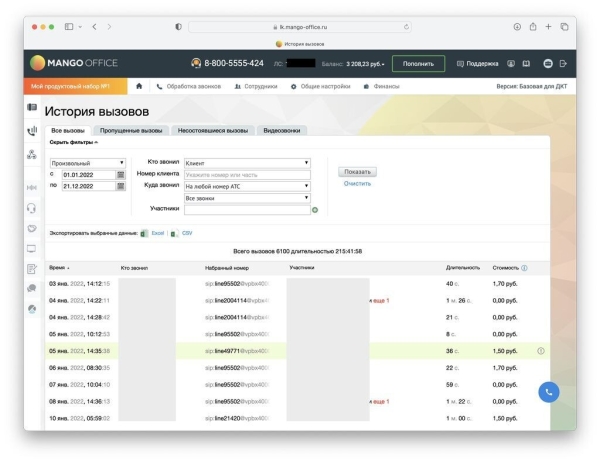The image size is (600, 462).
Task: Open calendar picker for end date 21.12.2022
Action: pos(121,186)
